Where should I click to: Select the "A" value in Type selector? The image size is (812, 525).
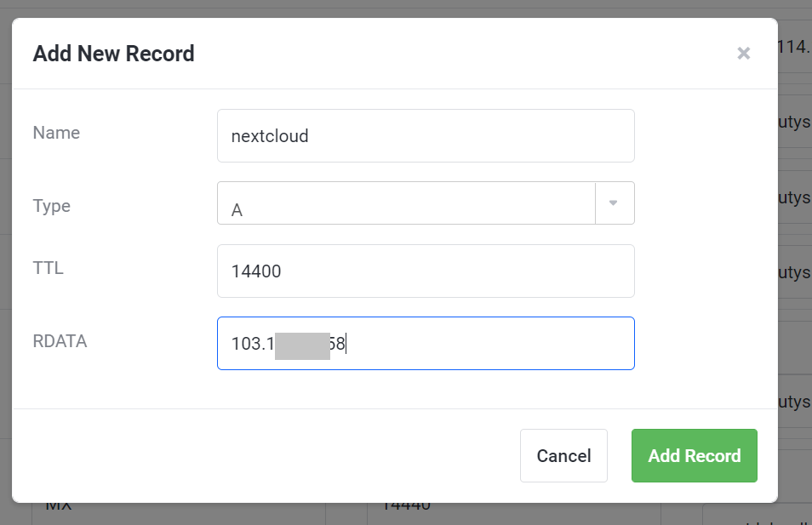click(x=237, y=209)
